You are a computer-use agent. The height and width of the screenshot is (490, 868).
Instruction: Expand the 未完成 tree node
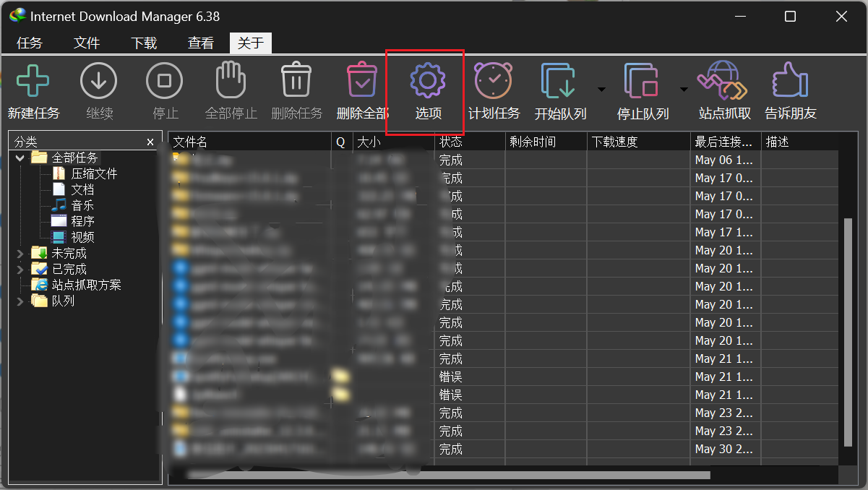20,254
